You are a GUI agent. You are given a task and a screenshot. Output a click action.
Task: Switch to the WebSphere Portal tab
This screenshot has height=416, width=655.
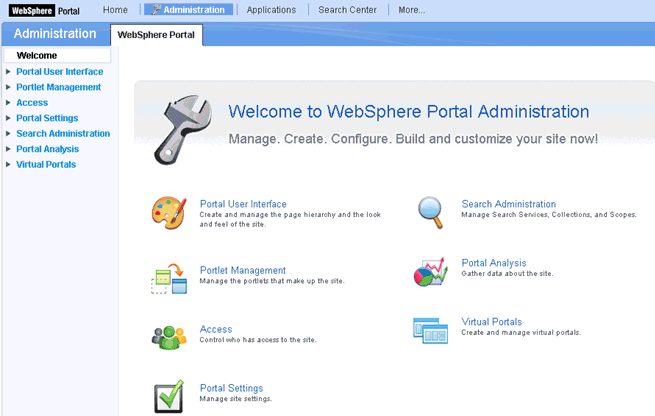156,35
